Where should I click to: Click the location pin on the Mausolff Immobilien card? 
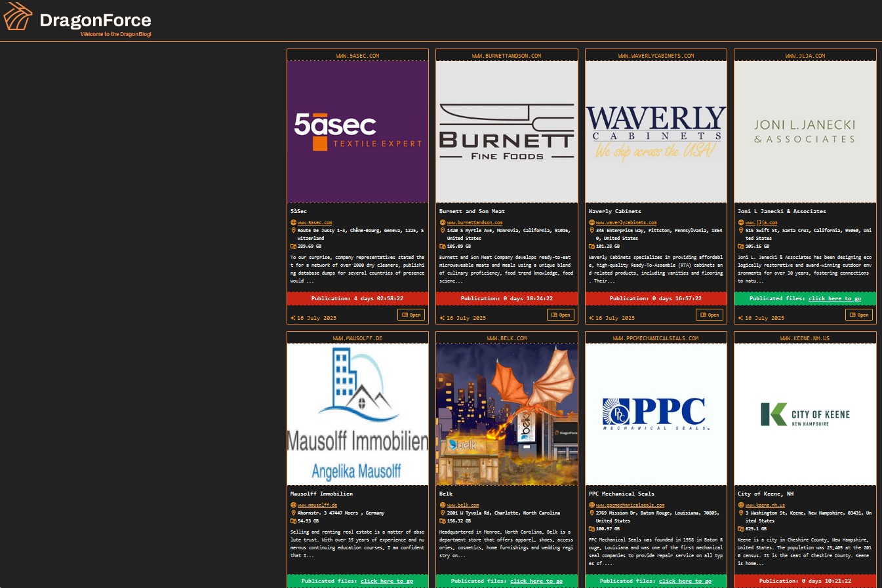293,513
